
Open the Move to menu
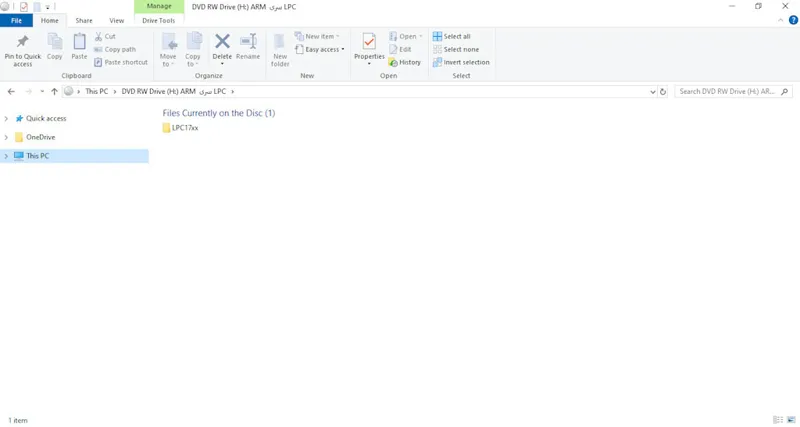point(168,50)
